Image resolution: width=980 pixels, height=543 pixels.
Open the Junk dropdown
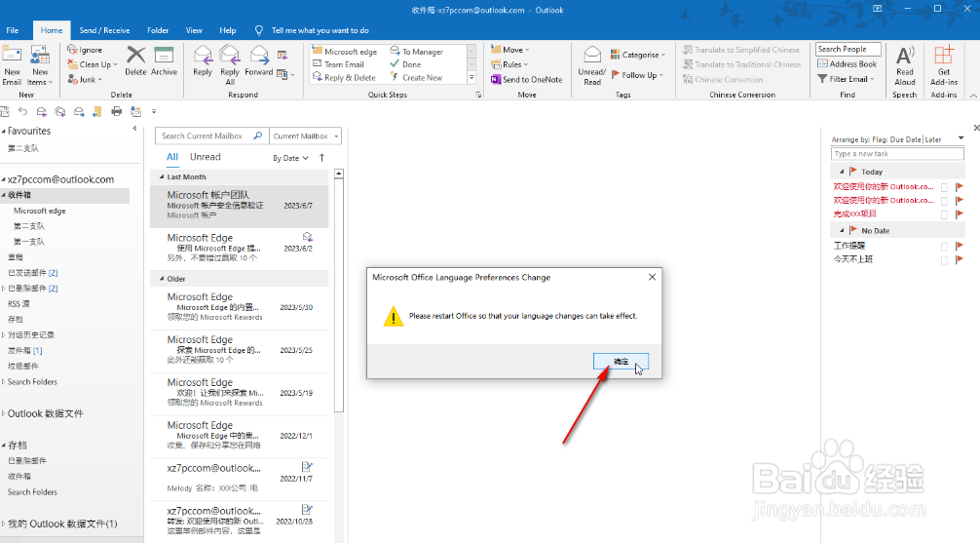click(x=85, y=79)
